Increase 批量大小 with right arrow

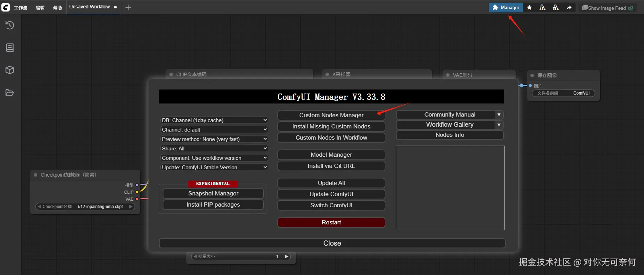click(286, 257)
